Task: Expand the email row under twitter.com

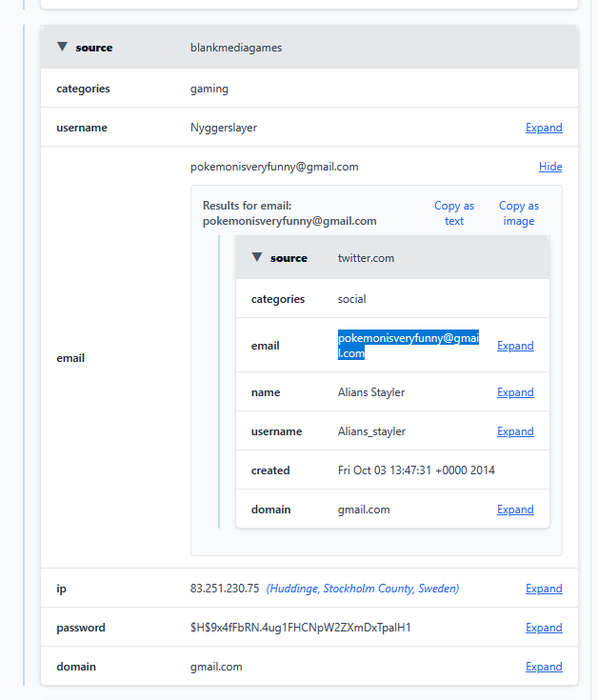Action: pyautogui.click(x=515, y=346)
